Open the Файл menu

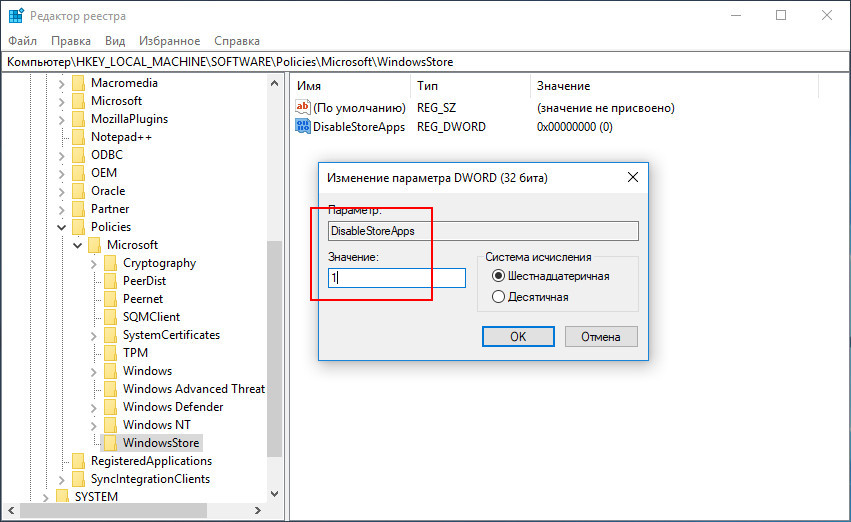pos(22,41)
